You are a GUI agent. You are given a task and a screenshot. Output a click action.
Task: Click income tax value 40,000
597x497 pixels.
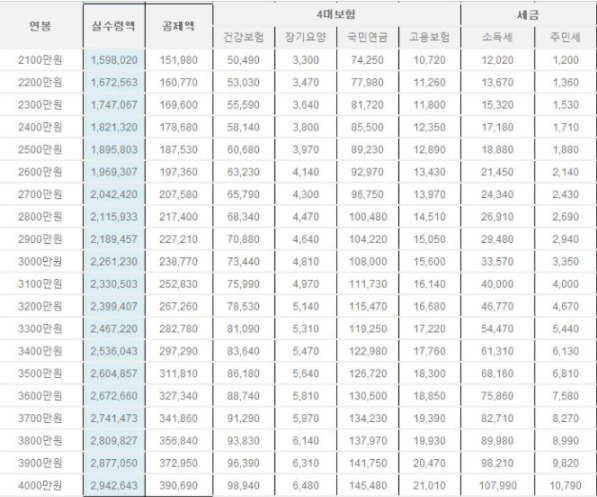[497, 284]
